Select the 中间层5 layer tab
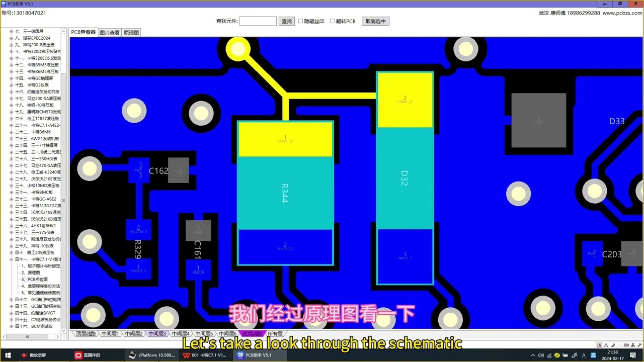The height and width of the screenshot is (362, 644). point(204,333)
